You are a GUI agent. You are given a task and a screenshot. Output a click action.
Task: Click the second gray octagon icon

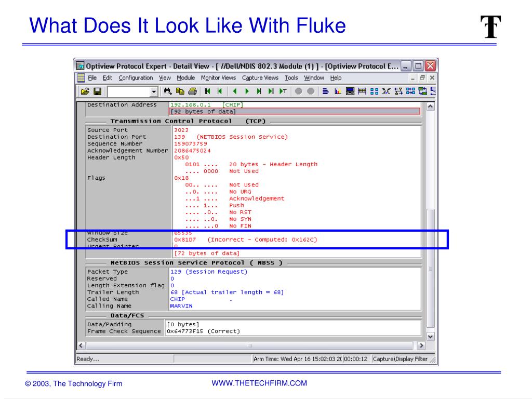click(x=311, y=91)
